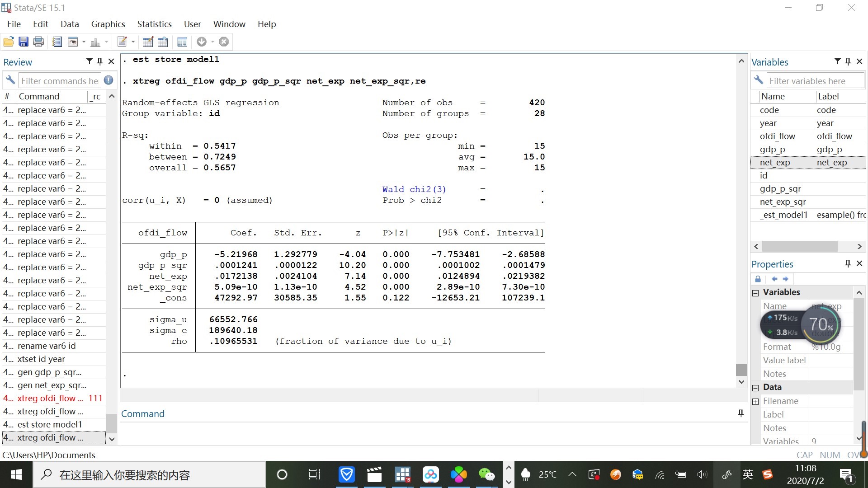Image resolution: width=868 pixels, height=488 pixels.
Task: Open the Data Editor (Edit) icon
Action: [x=148, y=42]
